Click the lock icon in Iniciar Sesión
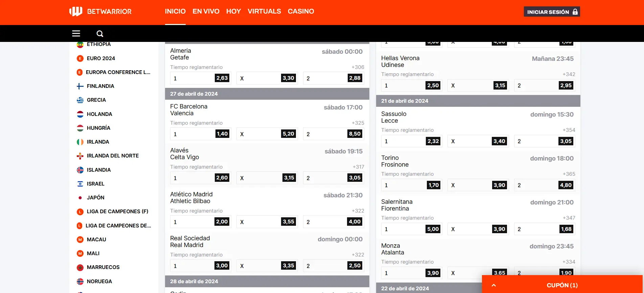The image size is (644, 293). 575,12
